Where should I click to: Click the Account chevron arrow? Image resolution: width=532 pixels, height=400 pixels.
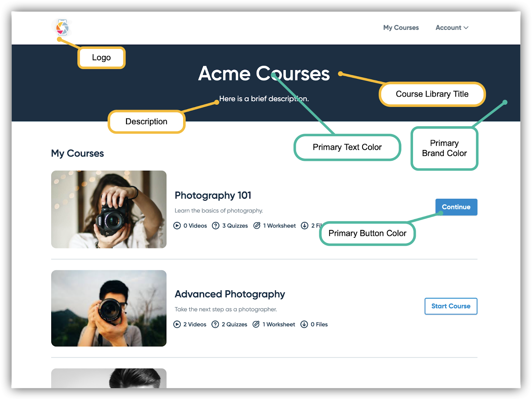click(x=467, y=28)
